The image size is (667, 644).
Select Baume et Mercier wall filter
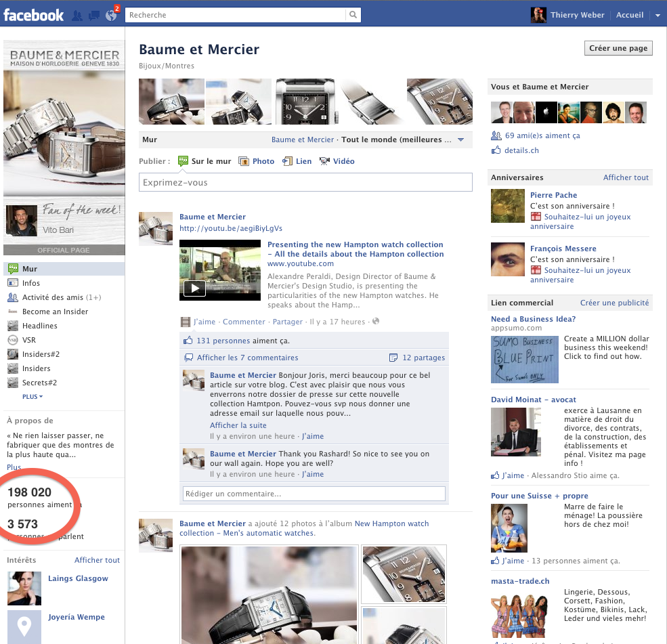click(303, 139)
